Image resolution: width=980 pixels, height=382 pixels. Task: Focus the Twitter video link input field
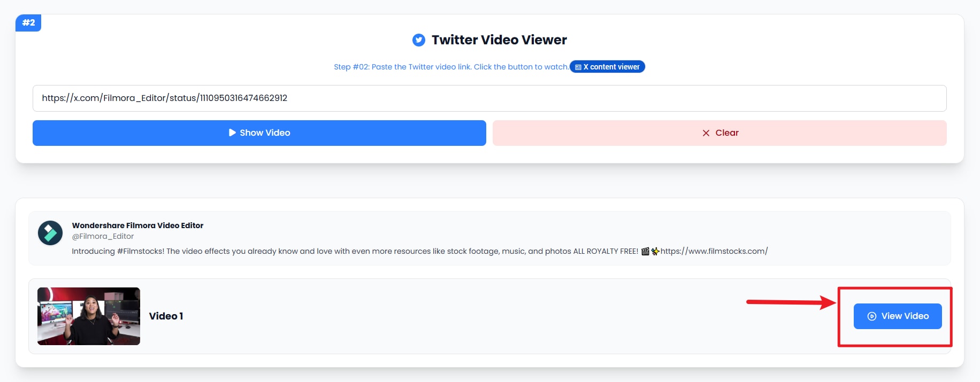pos(489,98)
